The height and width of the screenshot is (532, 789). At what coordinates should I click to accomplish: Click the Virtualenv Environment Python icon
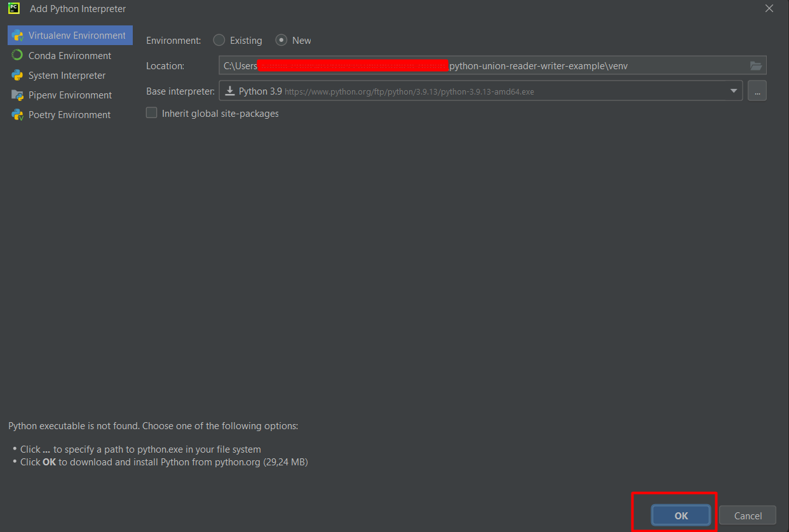[17, 36]
